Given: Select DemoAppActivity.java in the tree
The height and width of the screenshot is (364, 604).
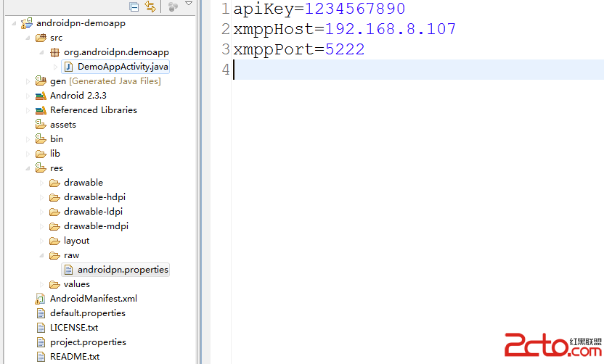Looking at the screenshot, I should (123, 67).
